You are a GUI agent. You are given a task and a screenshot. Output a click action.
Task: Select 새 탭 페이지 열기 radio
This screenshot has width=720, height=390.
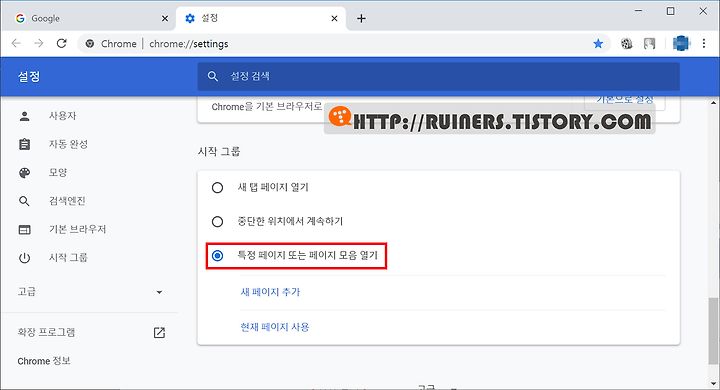[x=218, y=187]
